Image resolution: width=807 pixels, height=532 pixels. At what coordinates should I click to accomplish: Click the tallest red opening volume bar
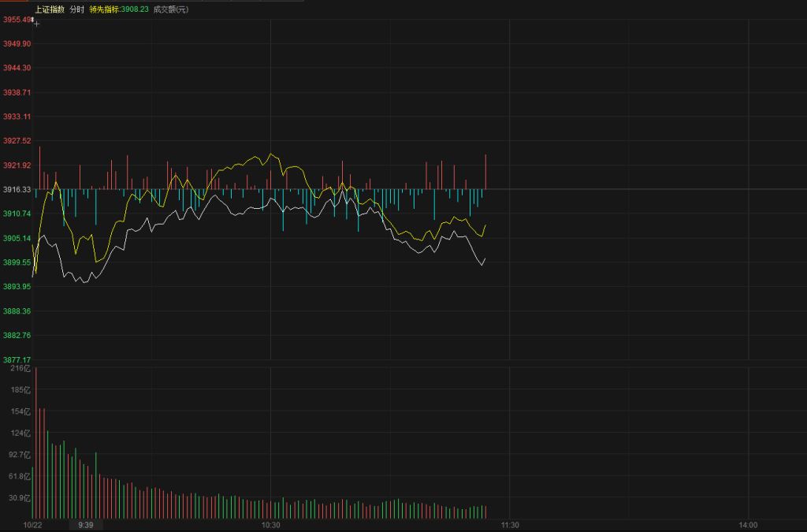coord(35,441)
